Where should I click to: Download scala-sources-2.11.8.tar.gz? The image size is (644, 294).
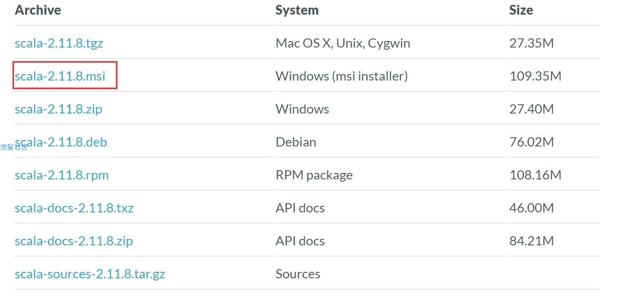[90, 274]
